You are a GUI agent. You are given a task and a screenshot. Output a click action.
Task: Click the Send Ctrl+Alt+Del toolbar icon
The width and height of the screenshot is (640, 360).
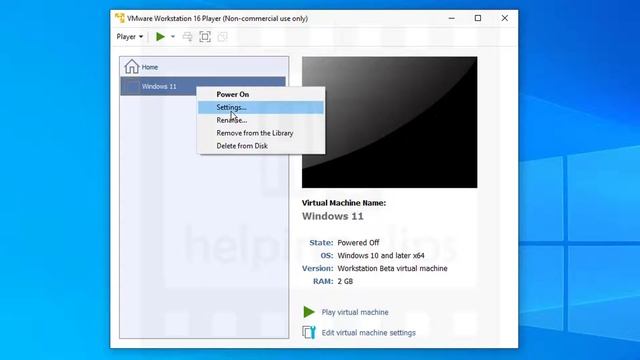pos(187,37)
